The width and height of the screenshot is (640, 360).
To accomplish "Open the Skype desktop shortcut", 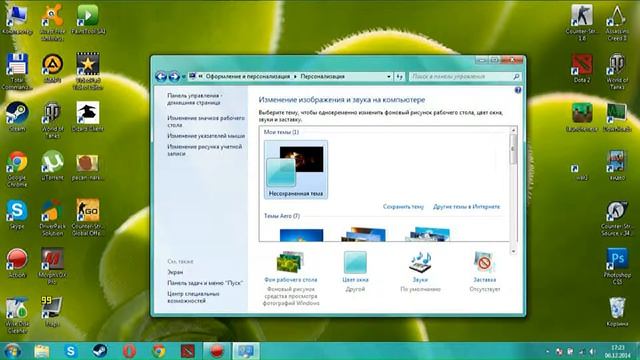I will pyautogui.click(x=17, y=214).
